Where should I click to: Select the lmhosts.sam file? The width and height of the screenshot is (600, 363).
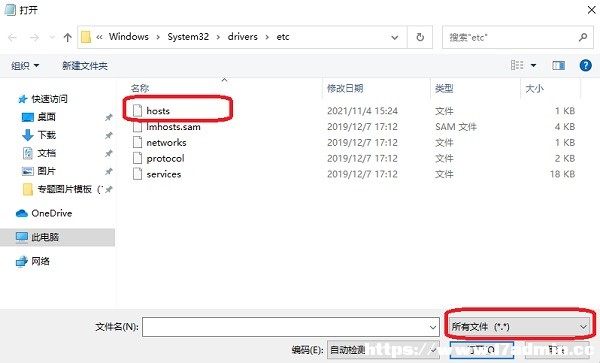coord(173,127)
